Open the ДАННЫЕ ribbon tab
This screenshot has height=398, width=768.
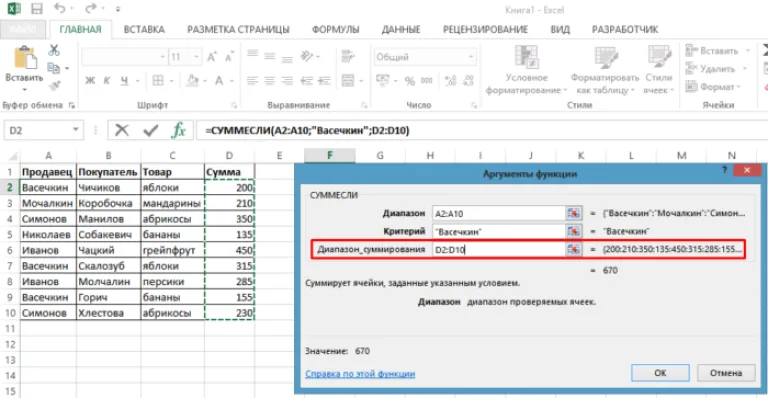point(401,29)
